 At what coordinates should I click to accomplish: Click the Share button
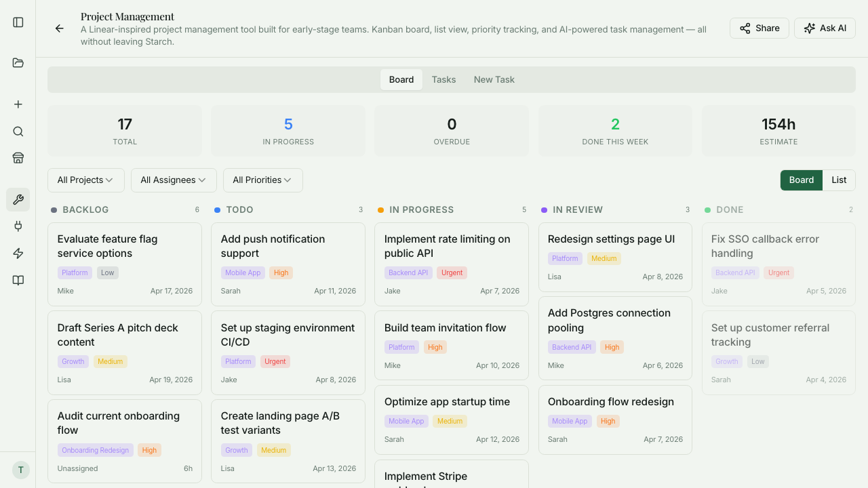pyautogui.click(x=759, y=28)
